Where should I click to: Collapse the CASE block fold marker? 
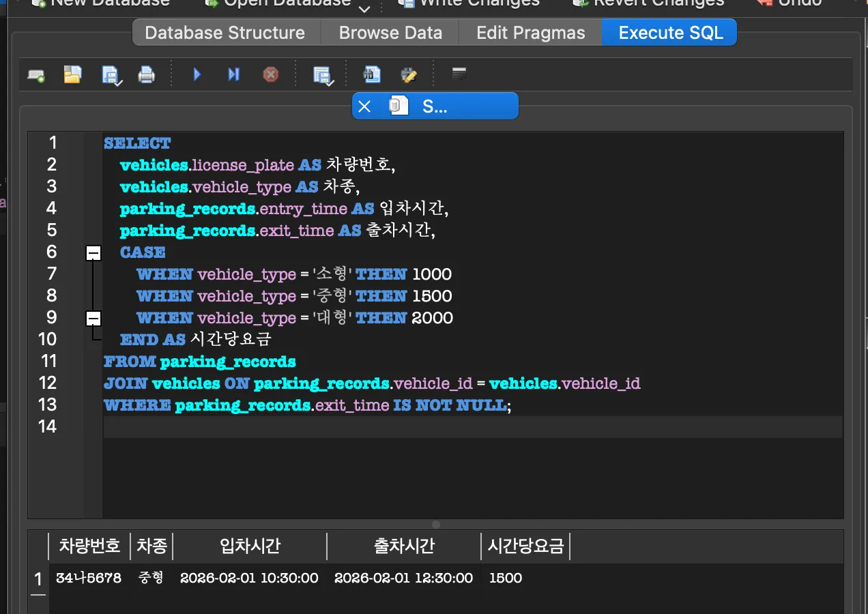coord(93,253)
